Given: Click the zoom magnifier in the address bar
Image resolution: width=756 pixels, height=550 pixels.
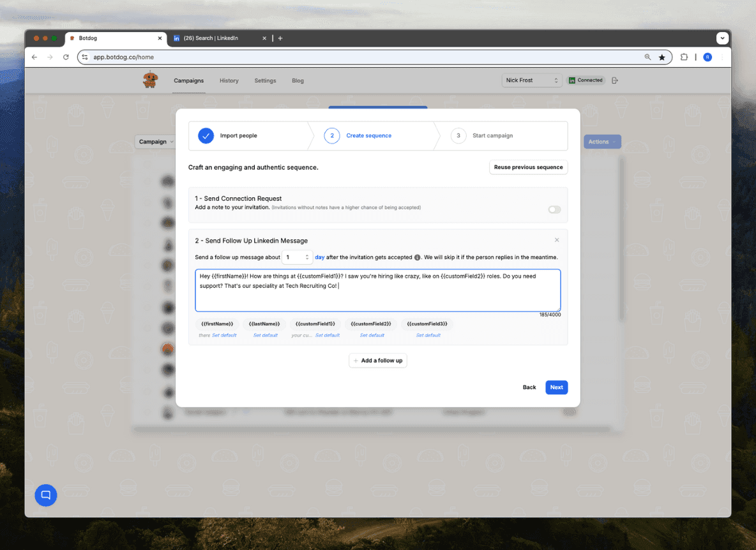Looking at the screenshot, I should 647,57.
